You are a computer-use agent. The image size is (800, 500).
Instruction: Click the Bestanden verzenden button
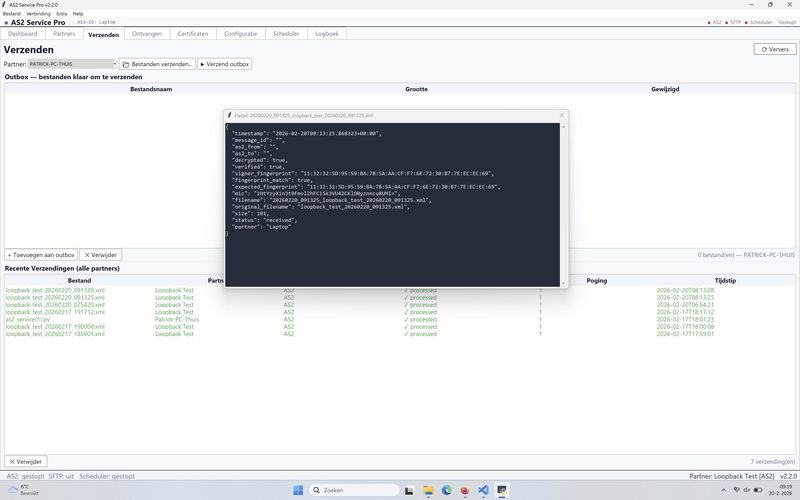[157, 64]
